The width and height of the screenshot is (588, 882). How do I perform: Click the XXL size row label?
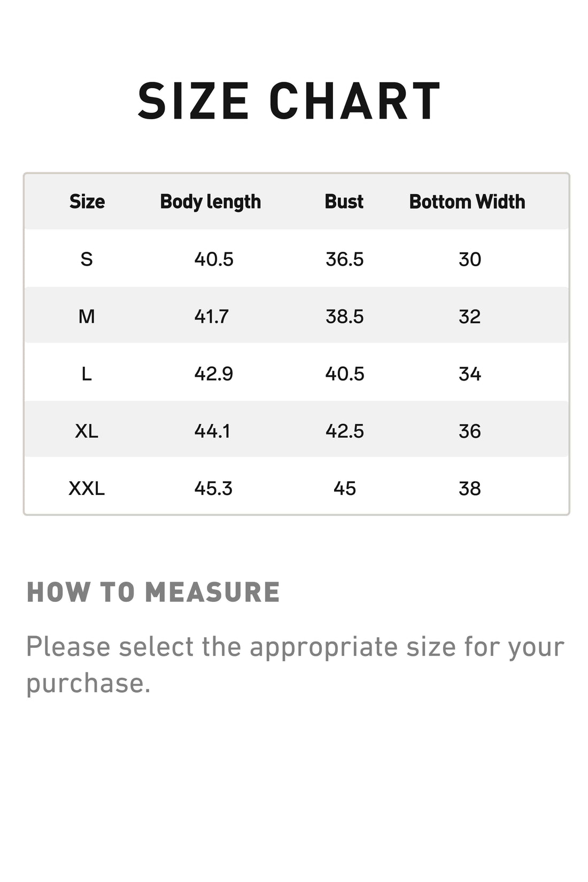point(87,488)
